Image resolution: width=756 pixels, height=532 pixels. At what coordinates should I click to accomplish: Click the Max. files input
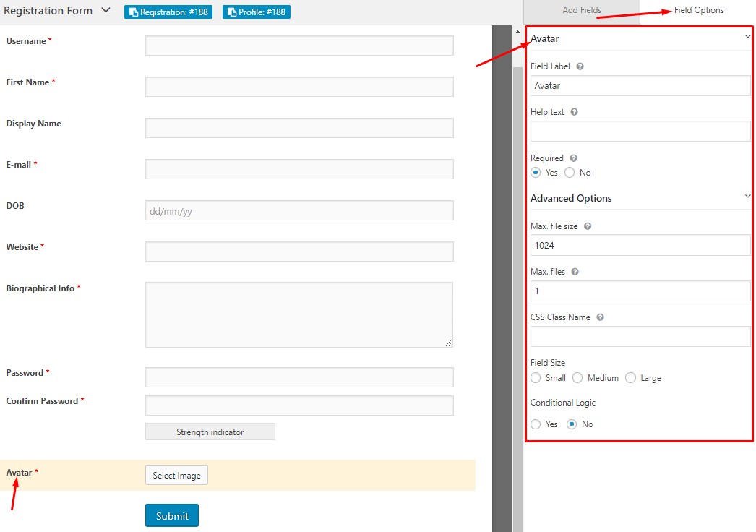coord(640,291)
